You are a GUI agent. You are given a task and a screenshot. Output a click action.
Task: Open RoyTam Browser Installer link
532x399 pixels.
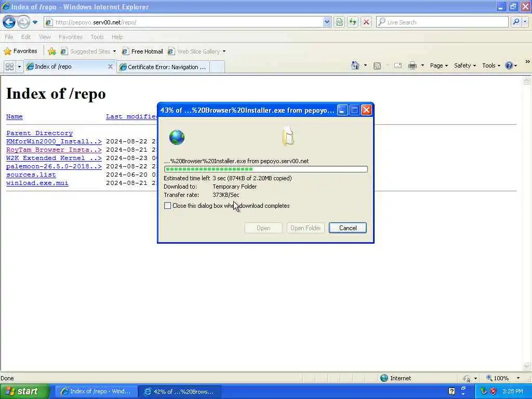[x=54, y=150]
